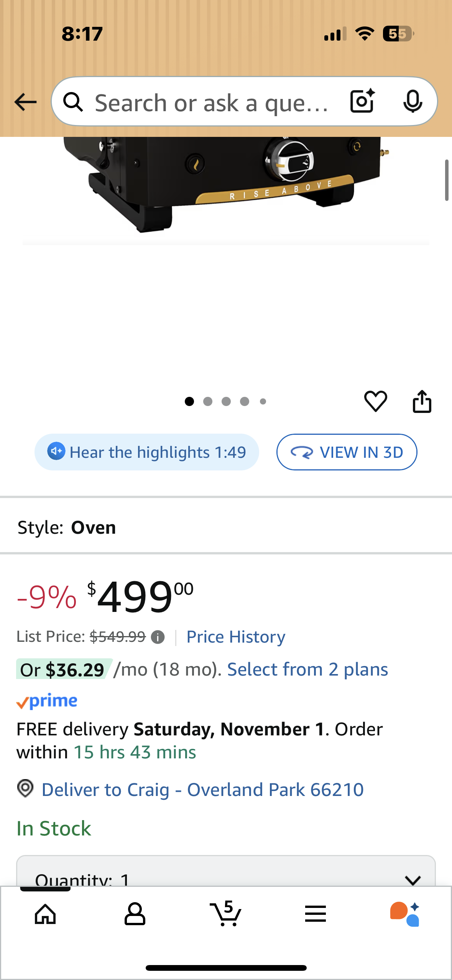Tap the list price info icon
Image resolution: width=452 pixels, height=980 pixels.
pos(158,637)
